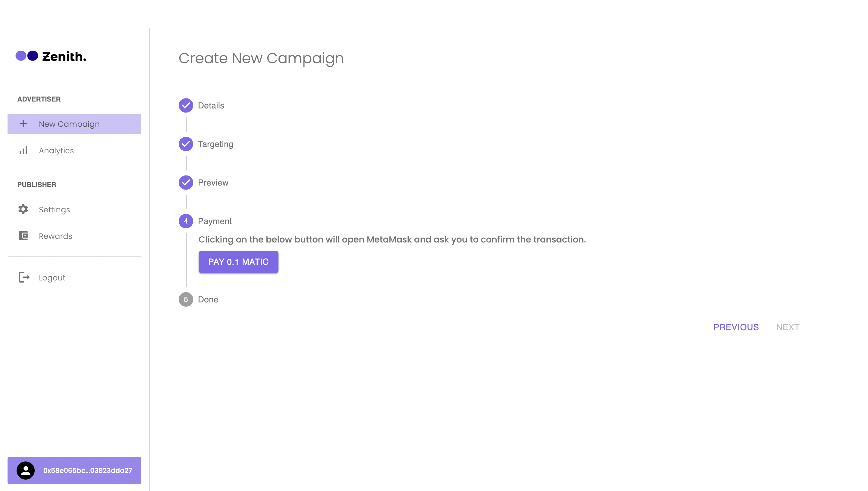The height and width of the screenshot is (491, 868).
Task: Click the Analytics bar chart icon
Action: [23, 150]
